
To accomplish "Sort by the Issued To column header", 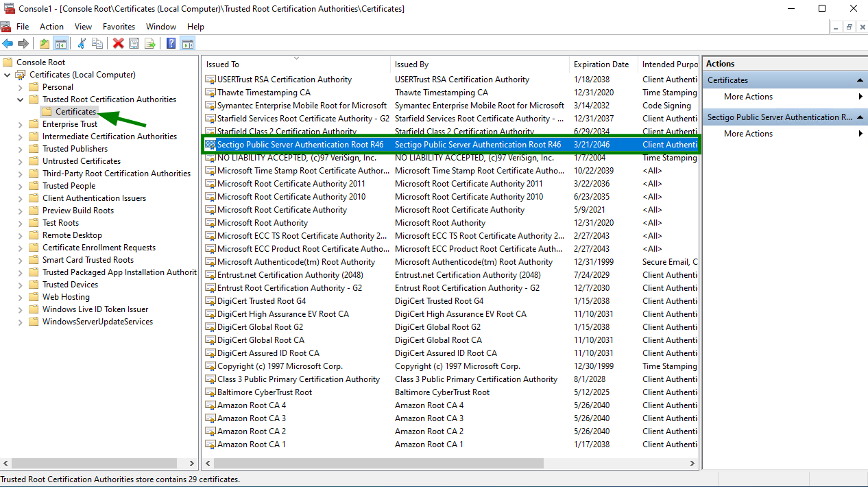I will pos(297,64).
